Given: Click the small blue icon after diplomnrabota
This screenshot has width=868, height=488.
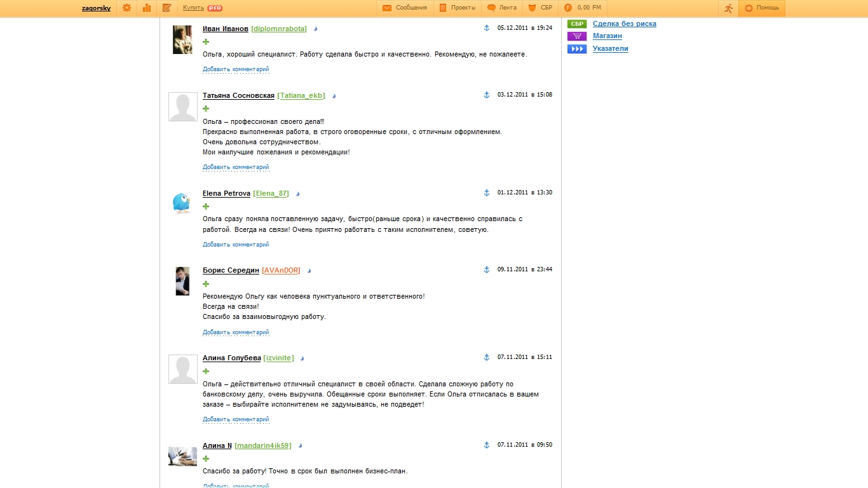Looking at the screenshot, I should point(315,29).
